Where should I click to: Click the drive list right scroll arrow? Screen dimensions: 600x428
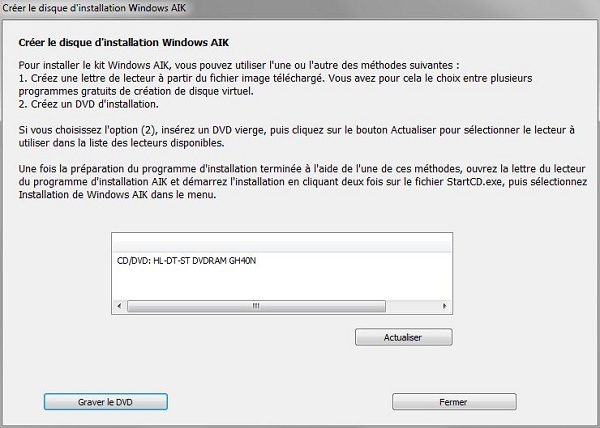pyautogui.click(x=445, y=306)
